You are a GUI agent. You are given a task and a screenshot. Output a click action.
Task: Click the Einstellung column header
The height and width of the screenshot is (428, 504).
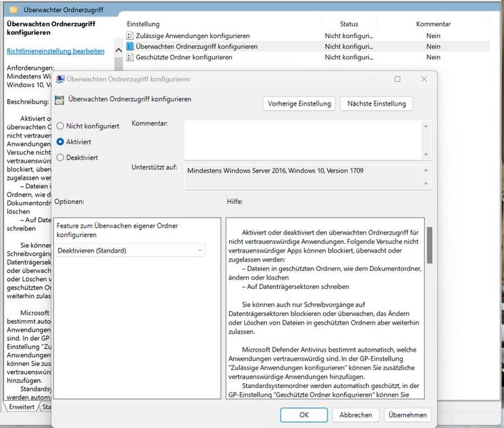143,24
